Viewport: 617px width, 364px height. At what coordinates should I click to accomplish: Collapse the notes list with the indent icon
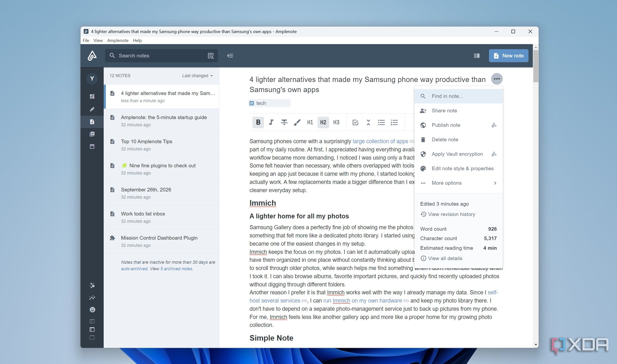click(x=230, y=56)
